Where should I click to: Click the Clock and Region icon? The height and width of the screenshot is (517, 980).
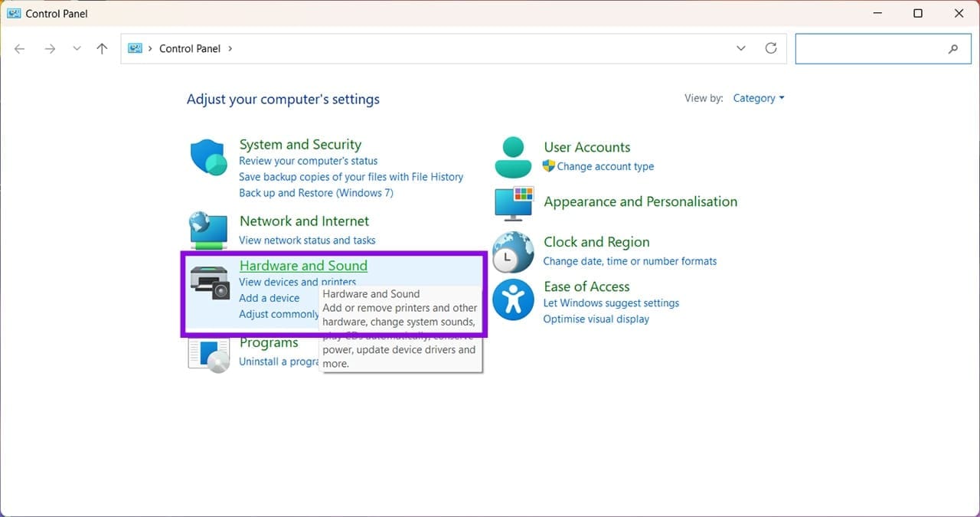513,252
